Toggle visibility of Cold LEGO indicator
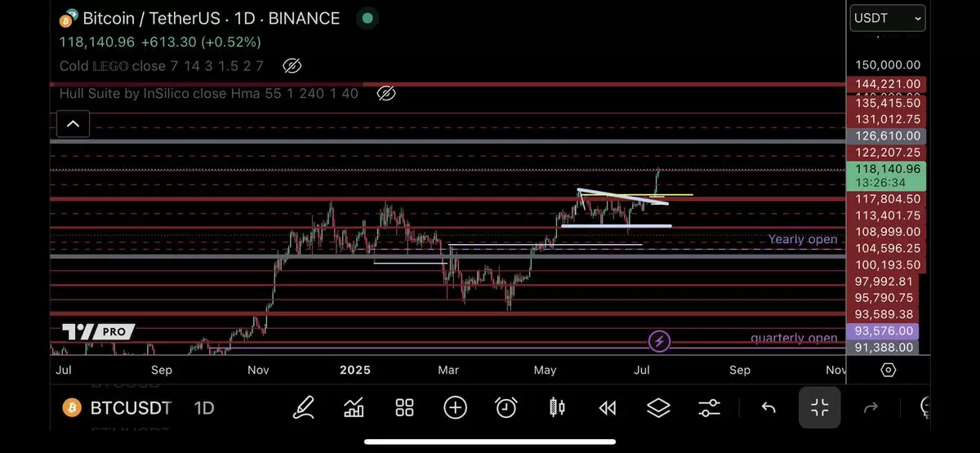Image resolution: width=980 pixels, height=453 pixels. click(292, 66)
